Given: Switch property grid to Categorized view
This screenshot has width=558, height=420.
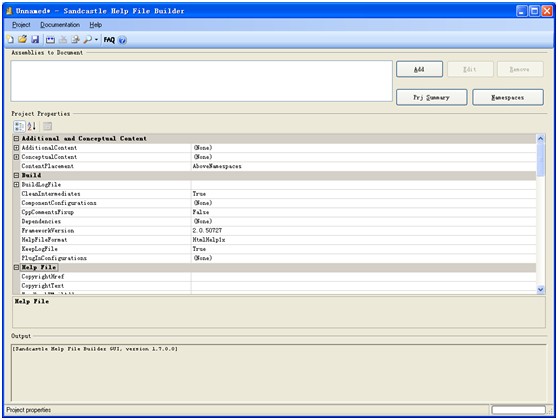Looking at the screenshot, I should 19,126.
